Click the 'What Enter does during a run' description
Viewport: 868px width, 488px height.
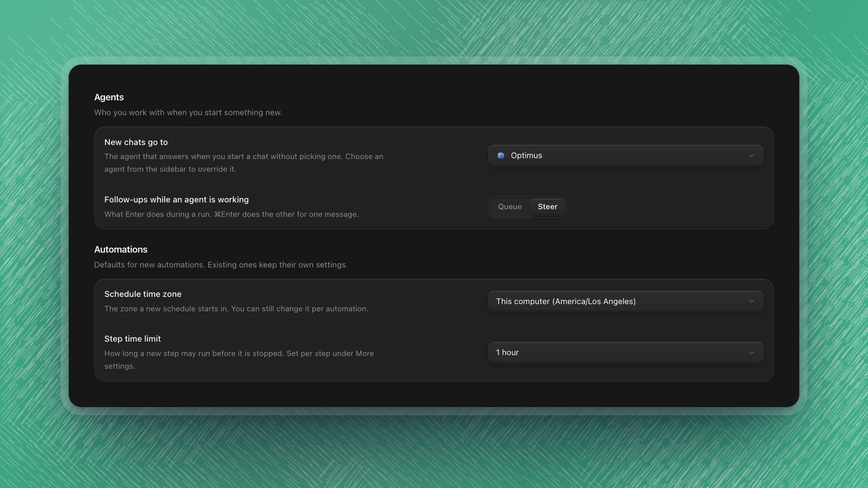coord(231,214)
